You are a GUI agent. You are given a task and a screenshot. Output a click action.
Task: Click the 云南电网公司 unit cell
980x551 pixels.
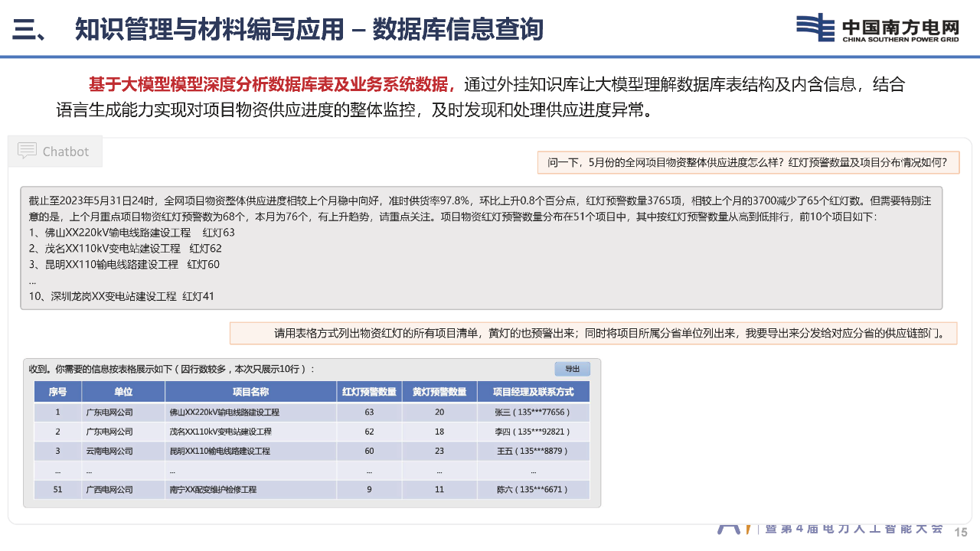[109, 451]
